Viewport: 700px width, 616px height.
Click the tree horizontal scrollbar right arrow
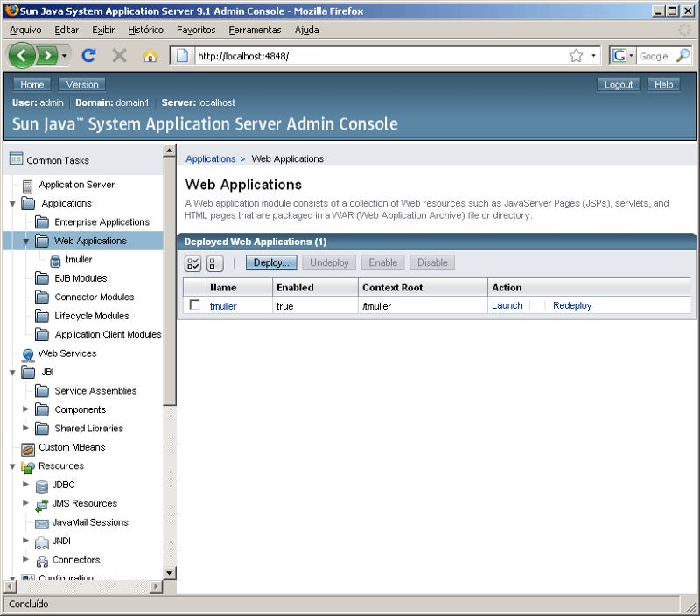pyautogui.click(x=156, y=586)
